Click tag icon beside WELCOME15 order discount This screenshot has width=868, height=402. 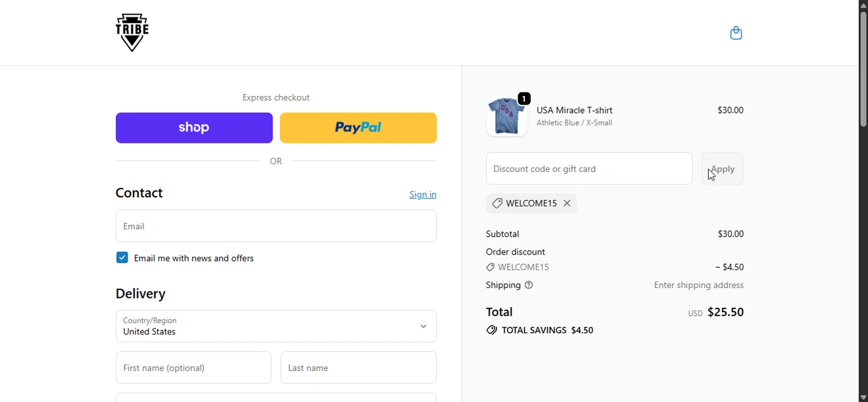pyautogui.click(x=490, y=267)
